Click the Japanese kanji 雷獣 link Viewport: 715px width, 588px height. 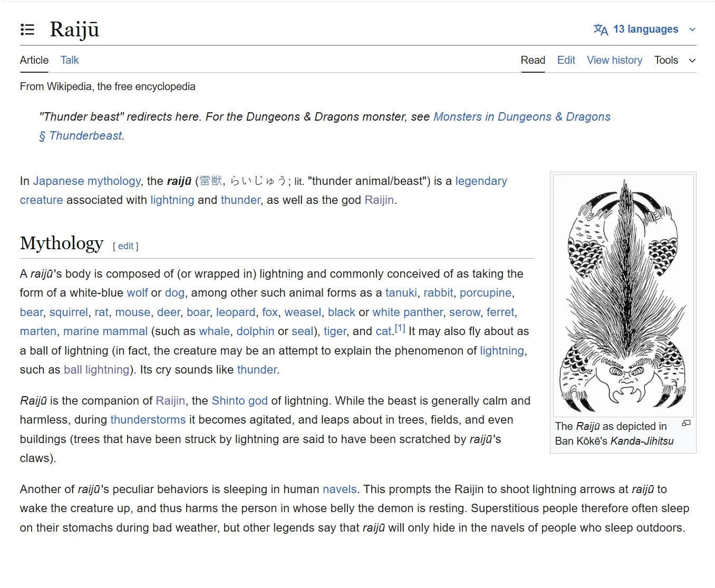(211, 181)
